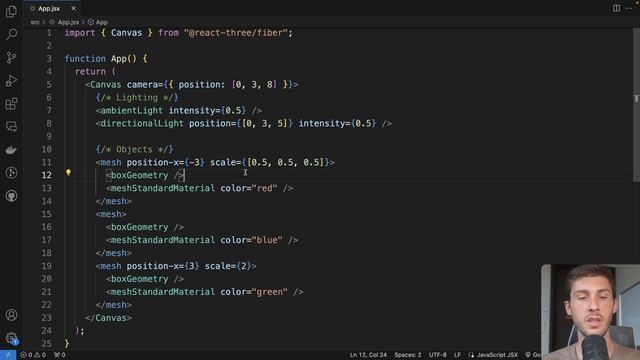The width and height of the screenshot is (640, 360).
Task: Click the App symbol breadcrumb
Action: [98, 22]
